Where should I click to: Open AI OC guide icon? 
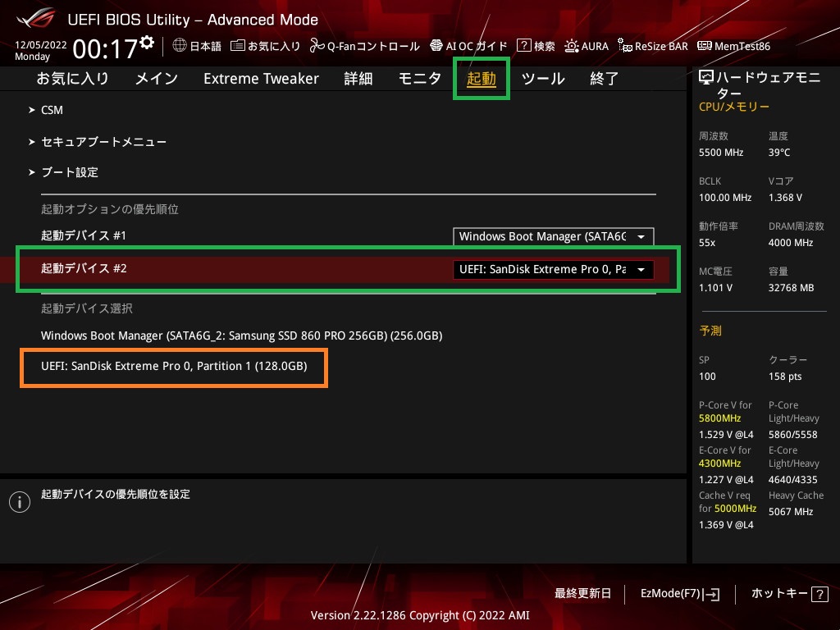(436, 46)
